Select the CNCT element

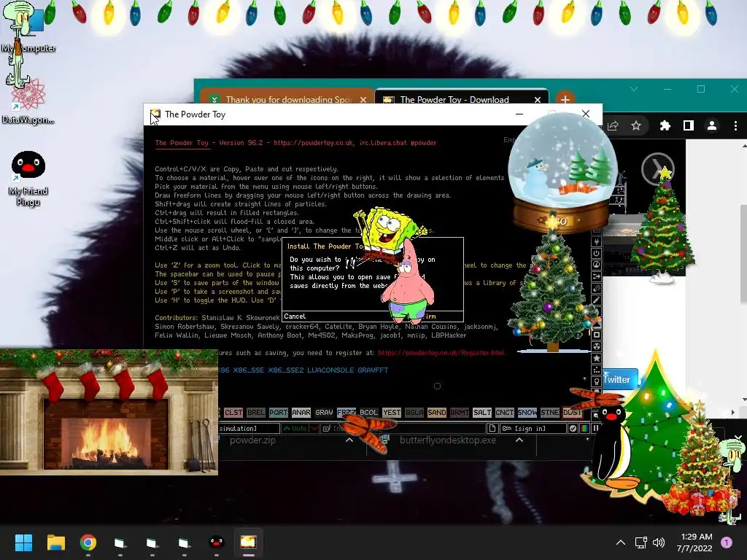coord(505,413)
